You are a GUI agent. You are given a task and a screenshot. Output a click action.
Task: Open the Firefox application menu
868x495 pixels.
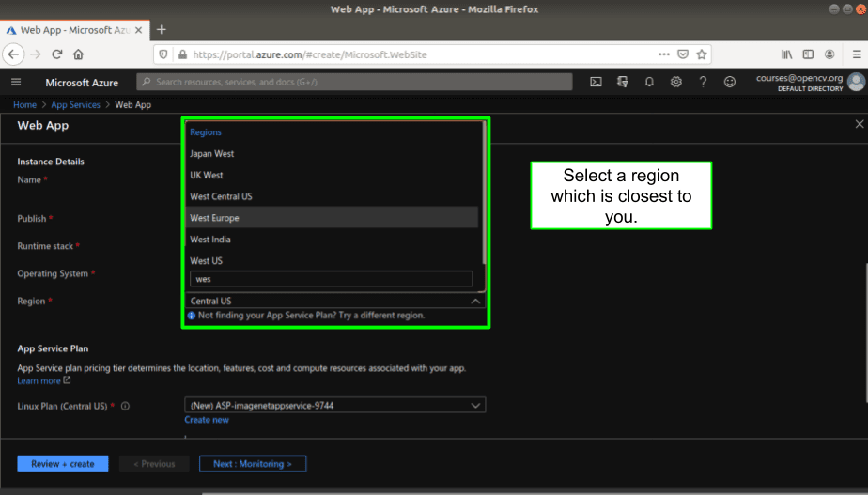857,54
